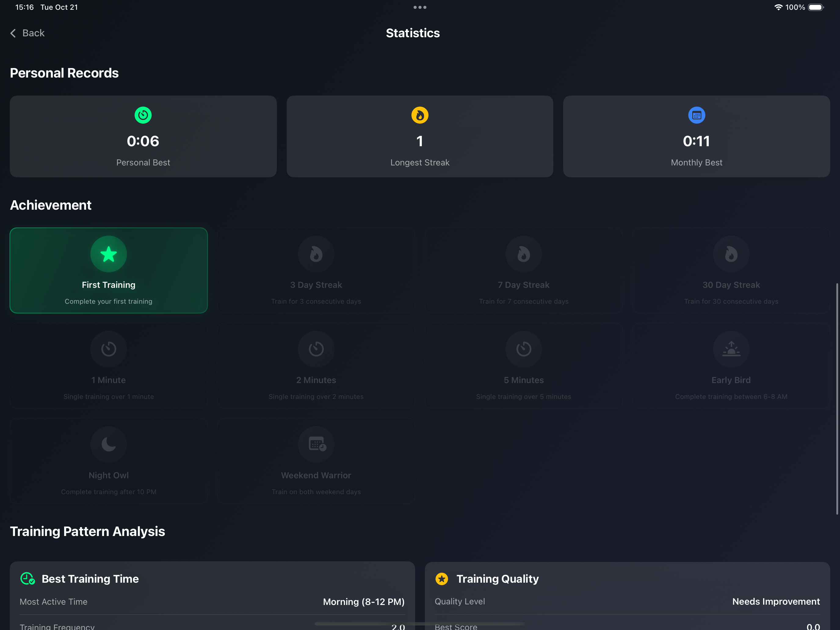Tap the Early Bird sunrise icon
840x630 pixels.
pyautogui.click(x=731, y=349)
